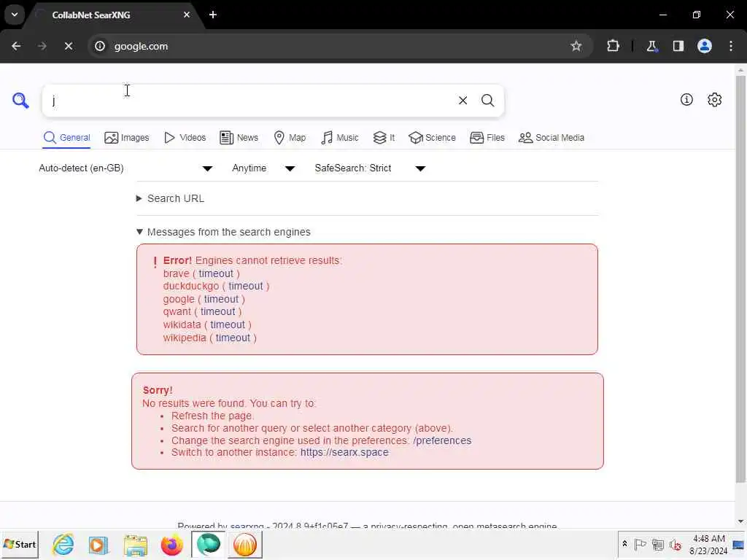Switch to Science category
This screenshot has width=747, height=560.
pyautogui.click(x=432, y=138)
